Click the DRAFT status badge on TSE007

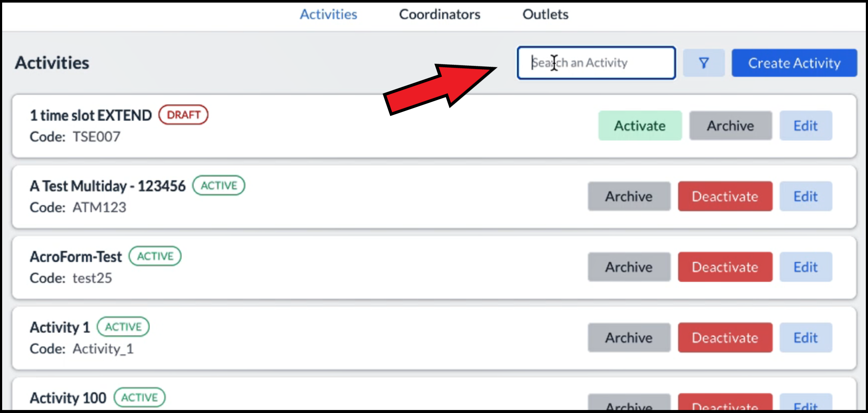tap(183, 115)
